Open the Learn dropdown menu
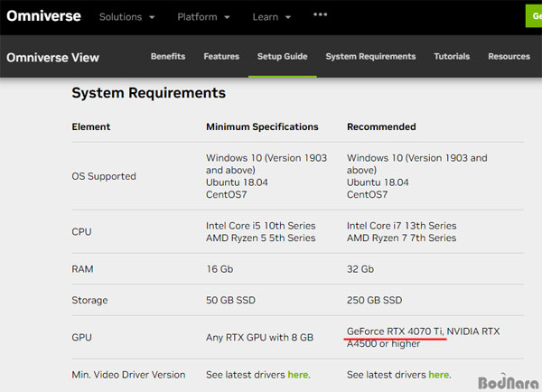 pyautogui.click(x=272, y=17)
